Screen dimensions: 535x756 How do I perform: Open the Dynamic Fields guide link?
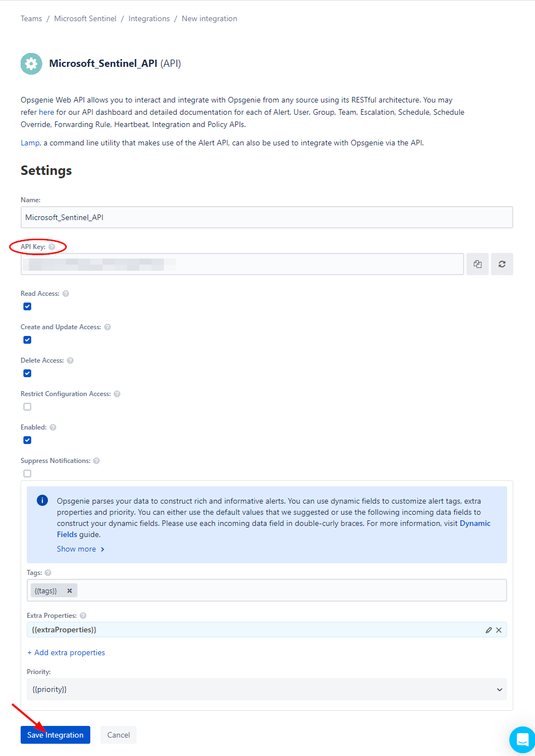click(x=274, y=529)
